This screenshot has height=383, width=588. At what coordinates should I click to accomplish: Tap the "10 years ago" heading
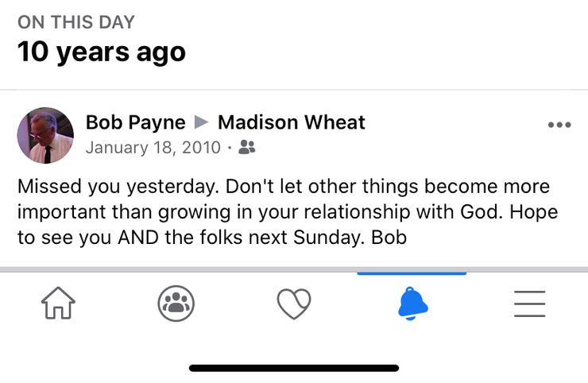point(102,52)
